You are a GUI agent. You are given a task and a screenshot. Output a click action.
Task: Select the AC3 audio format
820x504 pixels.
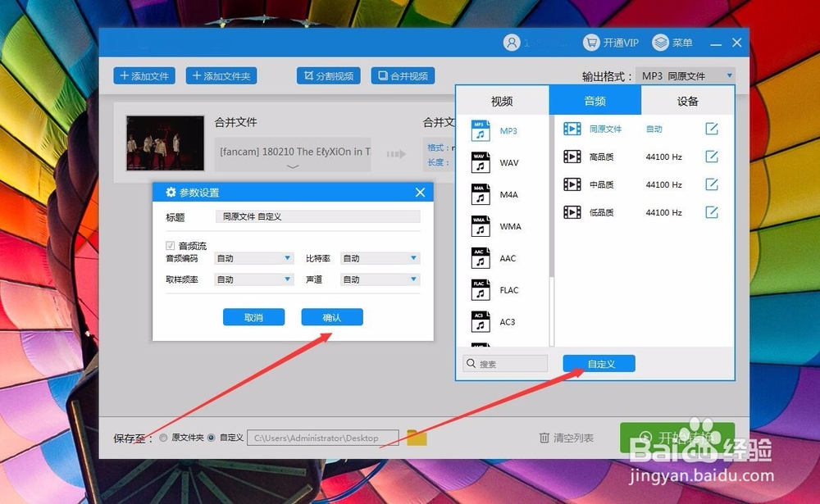tap(507, 322)
